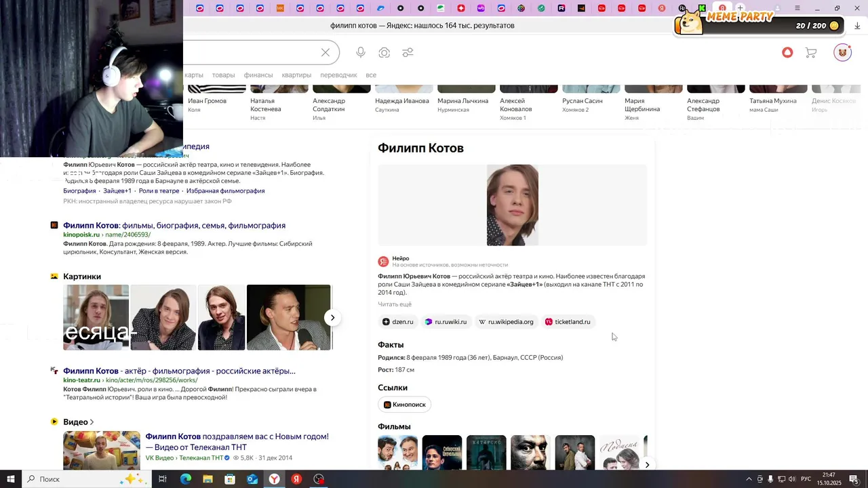Focus the Windows taskbar search box
The image size is (868, 488).
click(x=88, y=479)
